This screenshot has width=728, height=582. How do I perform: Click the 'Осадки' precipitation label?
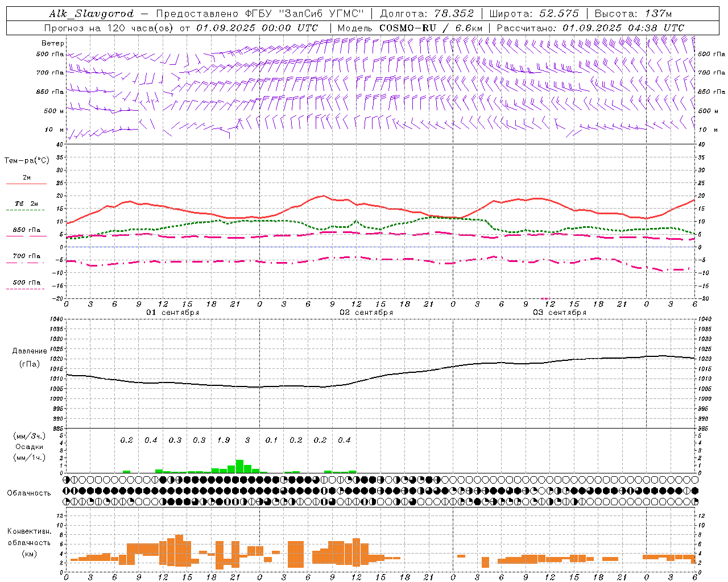tap(29, 447)
